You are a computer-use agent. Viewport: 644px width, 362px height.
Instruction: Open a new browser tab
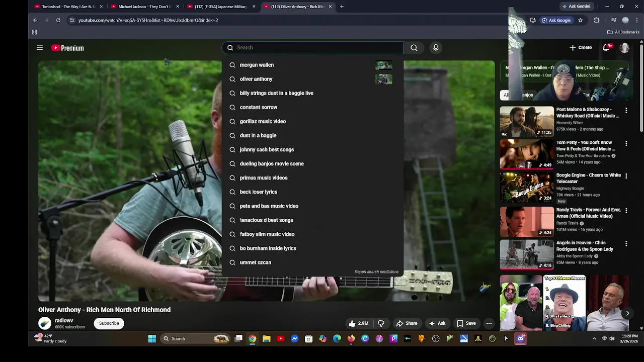(342, 7)
